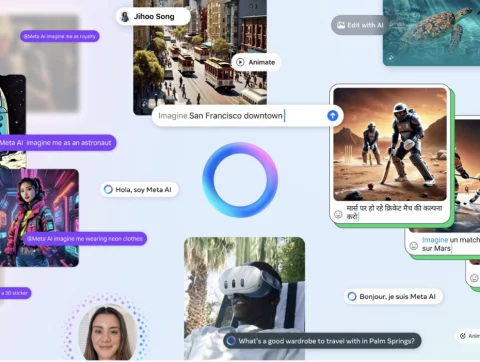
Task: Click the image icon in Edit with AI
Action: coord(341,25)
